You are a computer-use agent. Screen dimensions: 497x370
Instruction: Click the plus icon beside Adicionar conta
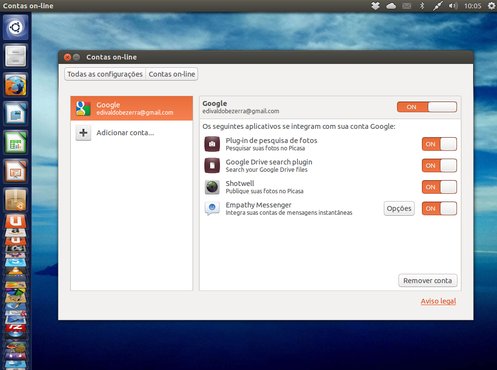pos(83,133)
